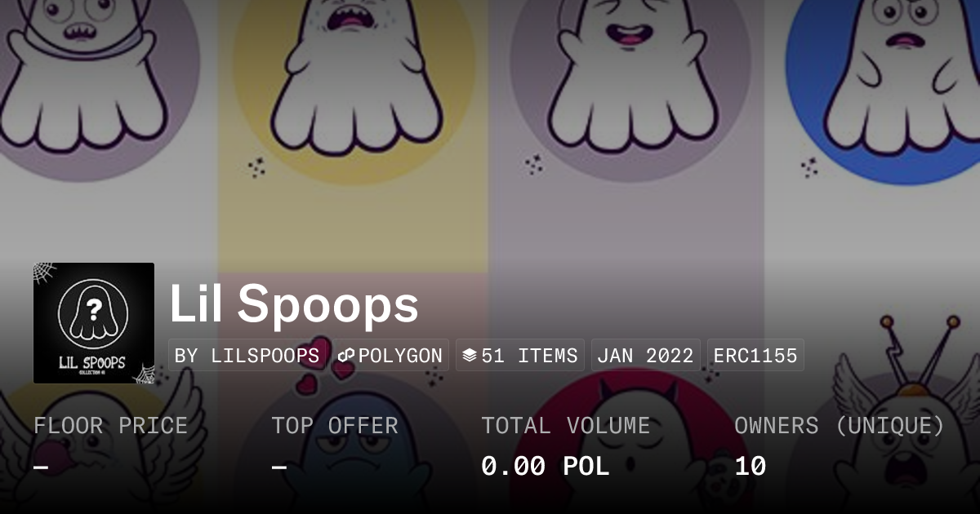Click the Lil Spoops collection title

tap(294, 304)
